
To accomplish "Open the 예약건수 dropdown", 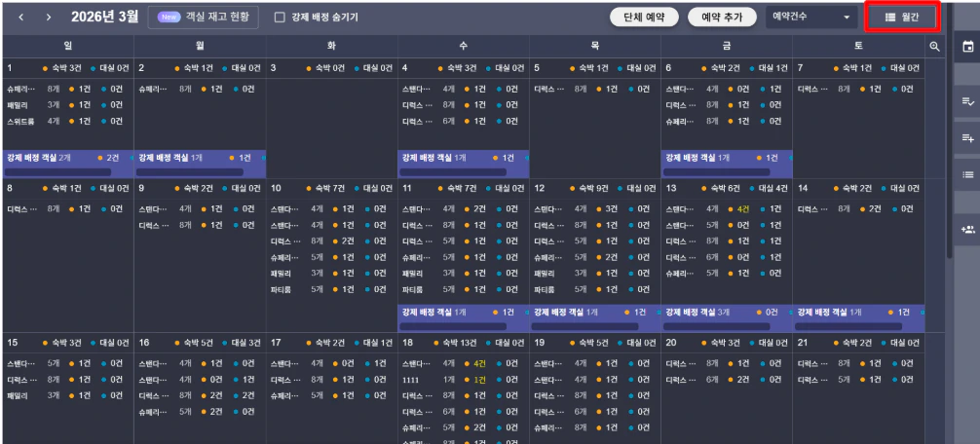I will (811, 17).
